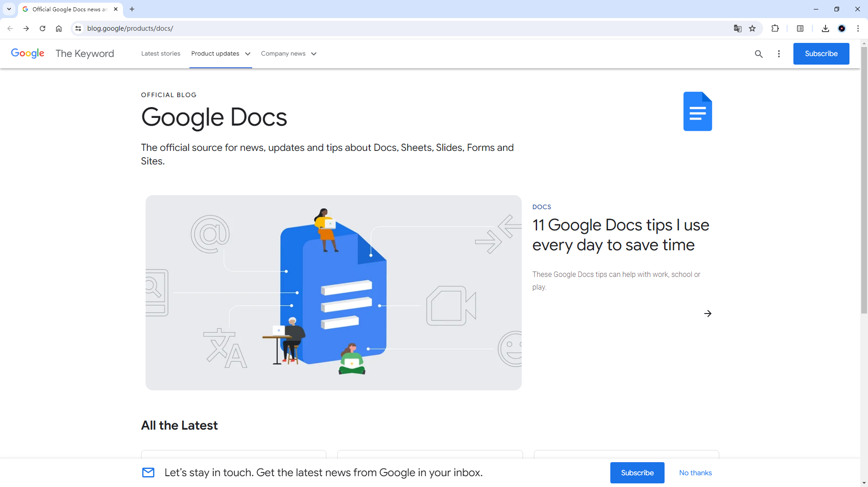
Task: Click the Google logo in header
Action: point(28,53)
